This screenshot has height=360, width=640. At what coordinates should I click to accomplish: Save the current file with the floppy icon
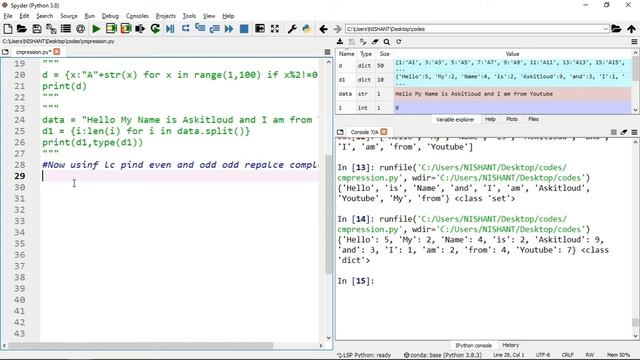(37, 29)
